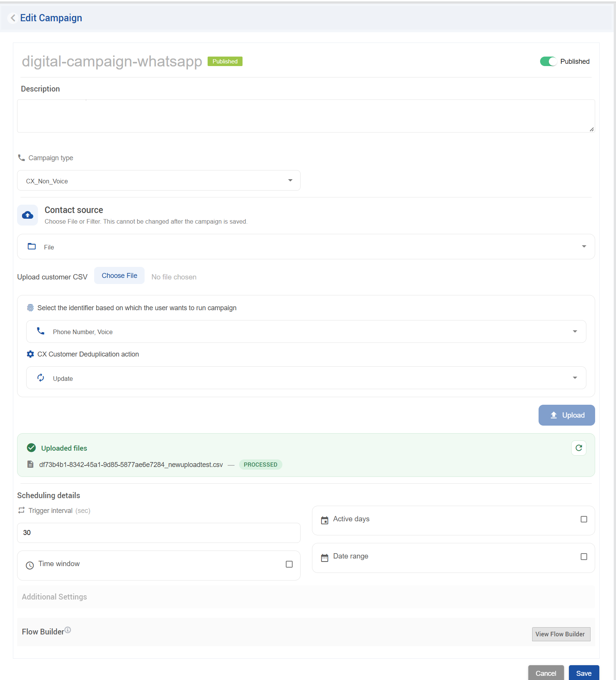Expand the Phone Number, Voice identifier dropdown
The width and height of the screenshot is (616, 680).
306,331
